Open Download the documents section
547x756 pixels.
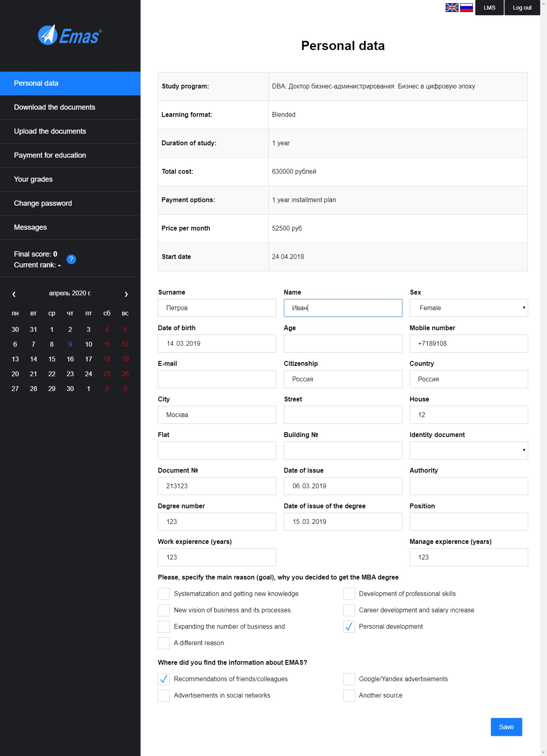(70, 107)
